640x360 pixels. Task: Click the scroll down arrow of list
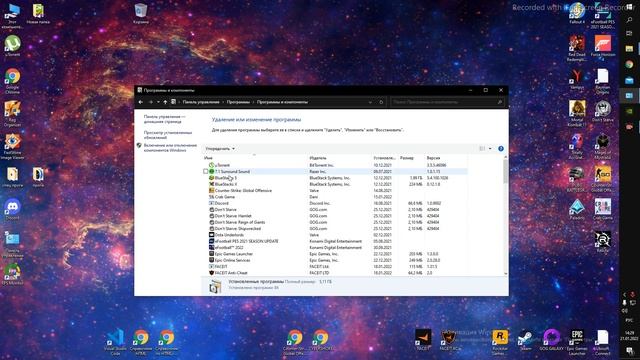click(506, 273)
